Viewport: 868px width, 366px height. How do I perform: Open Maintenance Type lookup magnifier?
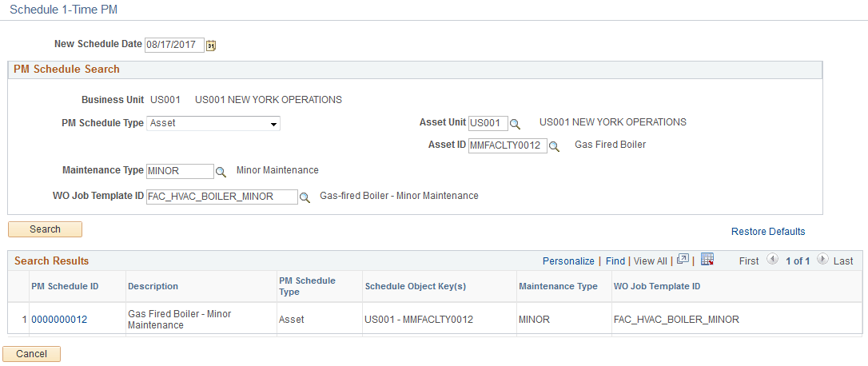(221, 172)
